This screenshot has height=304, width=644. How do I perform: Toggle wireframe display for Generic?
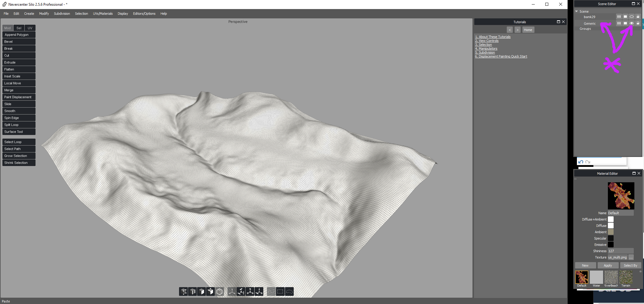(619, 24)
